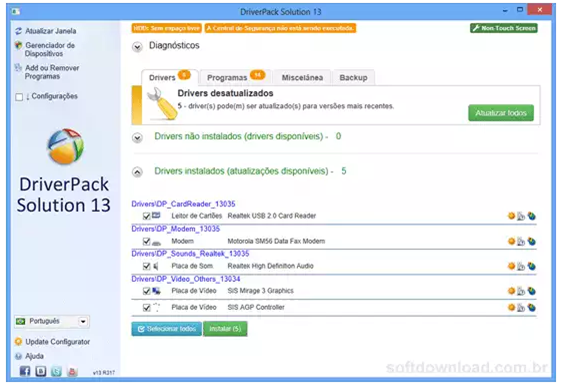Click the Central de Segurança warning badge
561x390 pixels.
(x=280, y=28)
